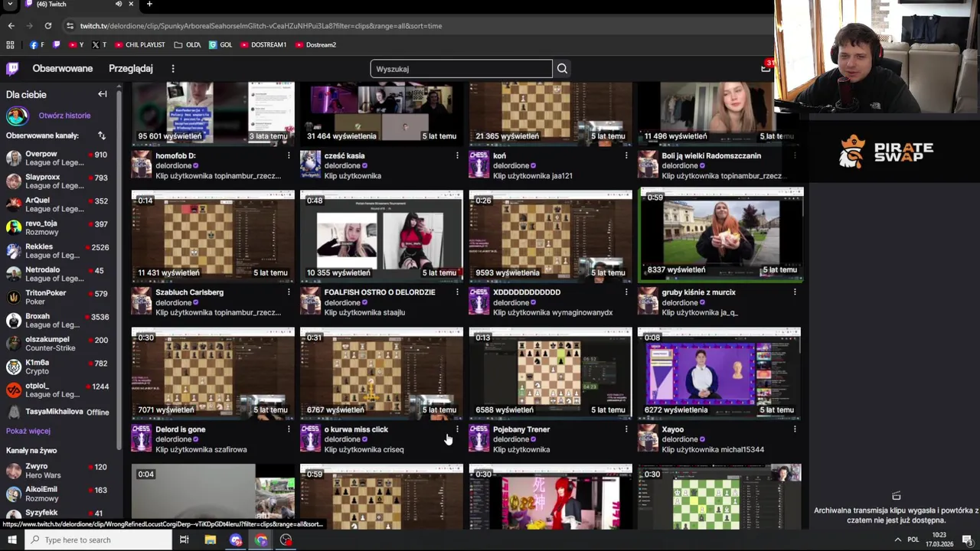Open the YouTube Y bookmark

(x=77, y=45)
